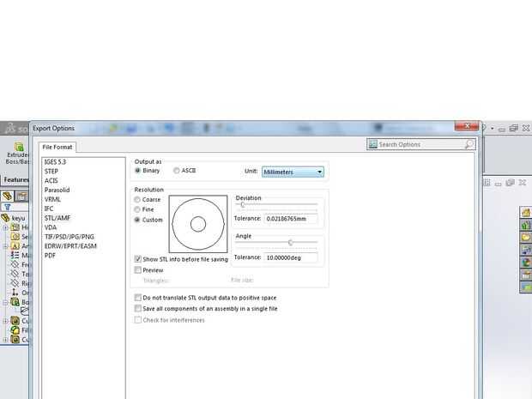Select IFC file format
532x399 pixels.
[x=49, y=209]
